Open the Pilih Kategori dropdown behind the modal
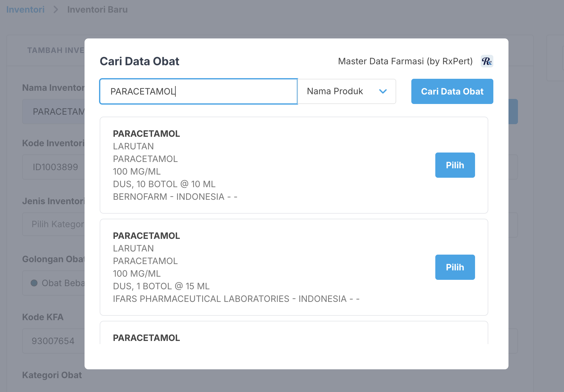Image resolution: width=564 pixels, height=392 pixels. point(54,224)
